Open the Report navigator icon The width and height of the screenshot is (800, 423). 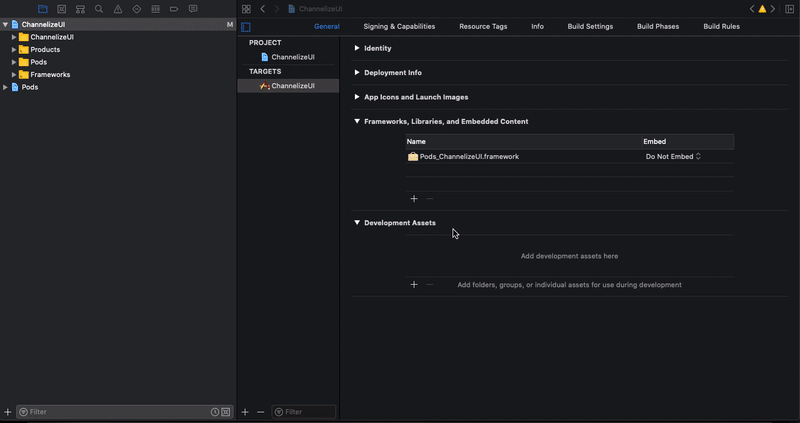(x=193, y=9)
